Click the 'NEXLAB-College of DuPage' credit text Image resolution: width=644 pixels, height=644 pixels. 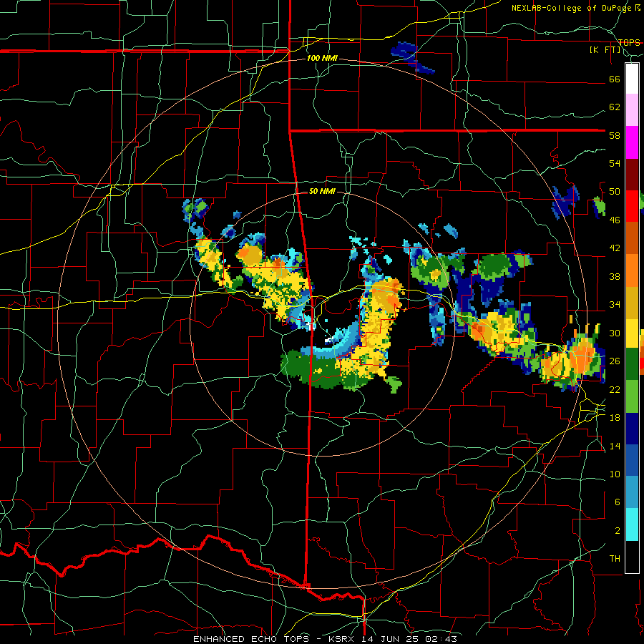point(571,8)
